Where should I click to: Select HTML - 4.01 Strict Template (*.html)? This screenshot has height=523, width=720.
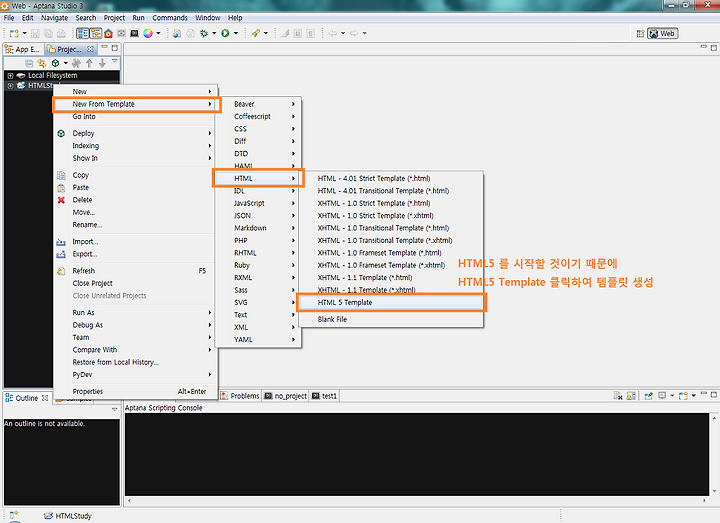pos(391,179)
